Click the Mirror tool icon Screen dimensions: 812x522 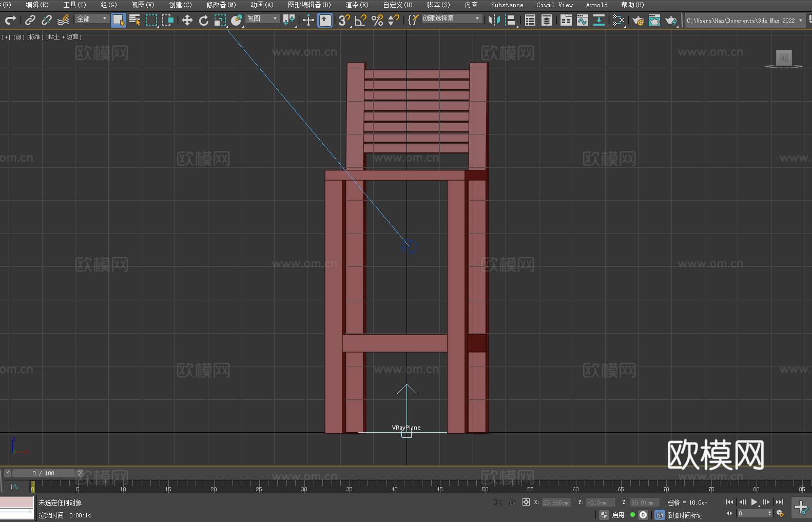click(494, 20)
